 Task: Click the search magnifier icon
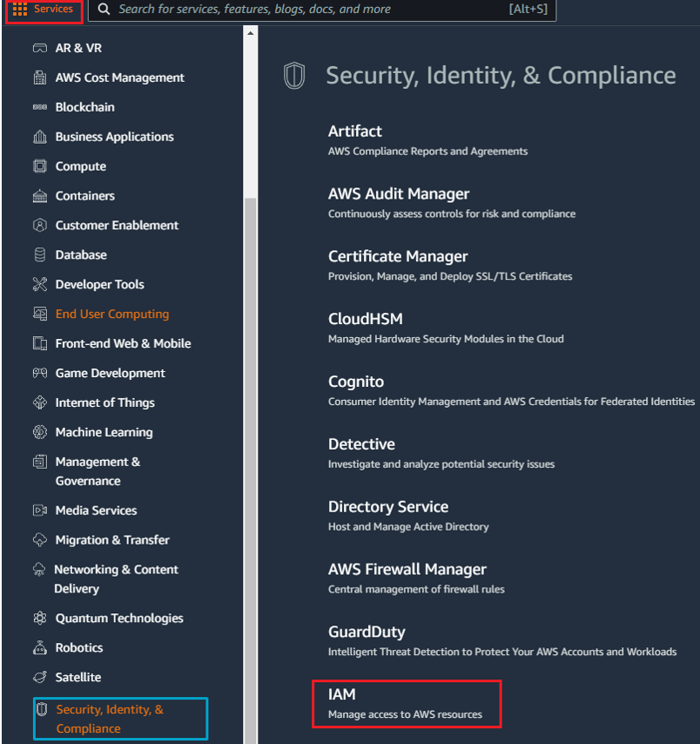[x=104, y=9]
